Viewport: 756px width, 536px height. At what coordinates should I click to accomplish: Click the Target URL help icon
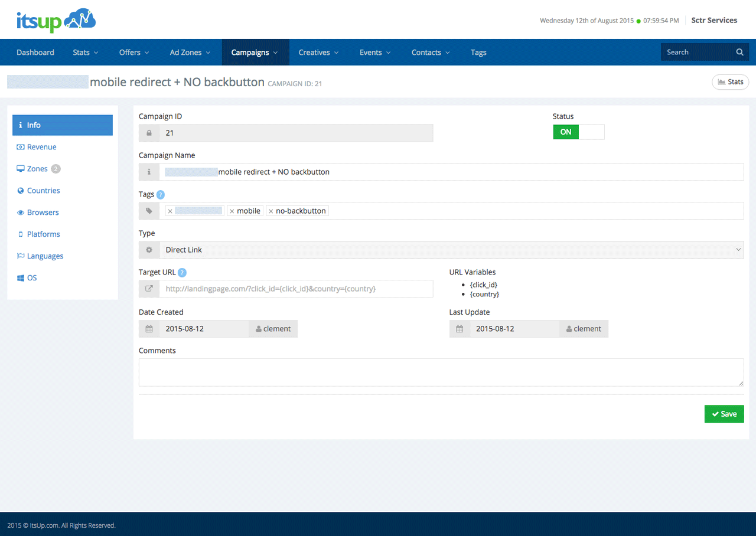click(182, 273)
